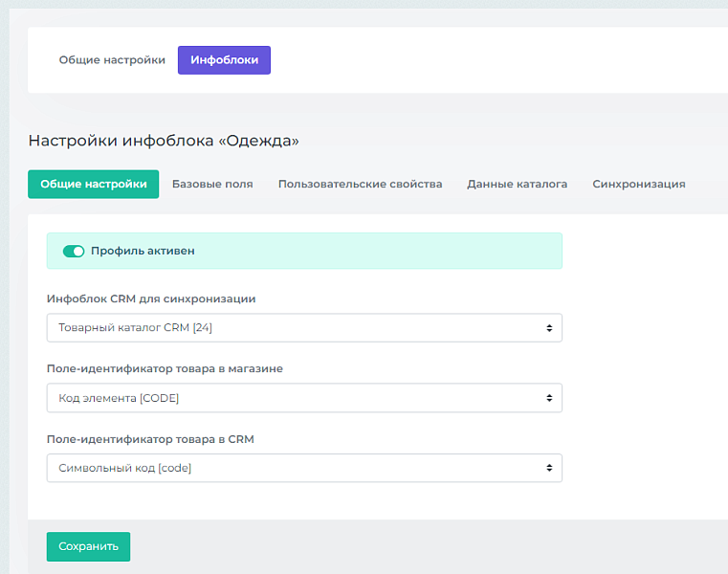The image size is (728, 574).
Task: Open the top-level Общие настройки section
Action: pos(112,60)
